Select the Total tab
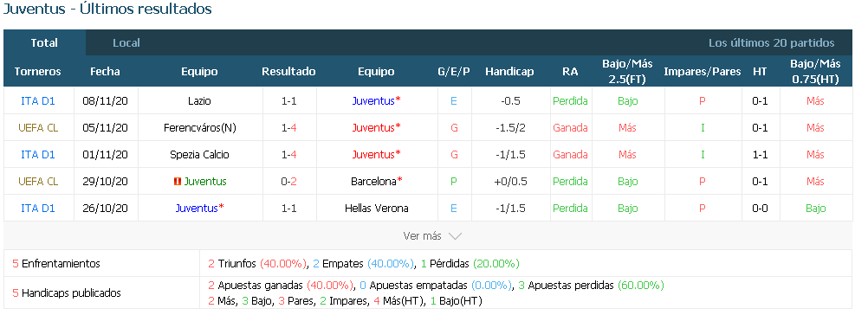Screen dimensions: 868x315 (x=44, y=42)
